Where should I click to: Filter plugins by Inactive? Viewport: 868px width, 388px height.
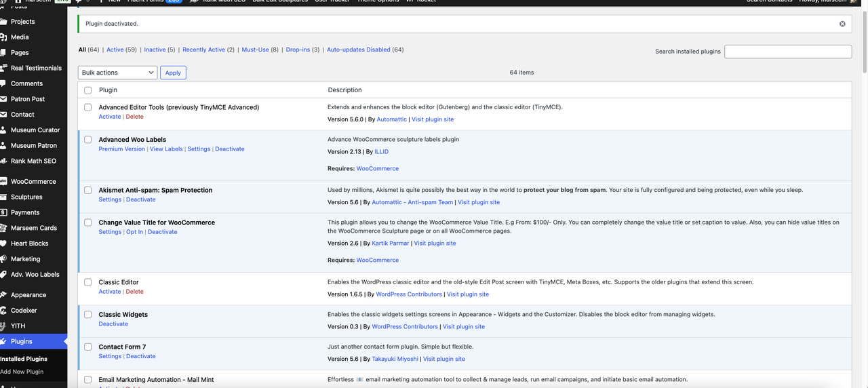pyautogui.click(x=155, y=50)
